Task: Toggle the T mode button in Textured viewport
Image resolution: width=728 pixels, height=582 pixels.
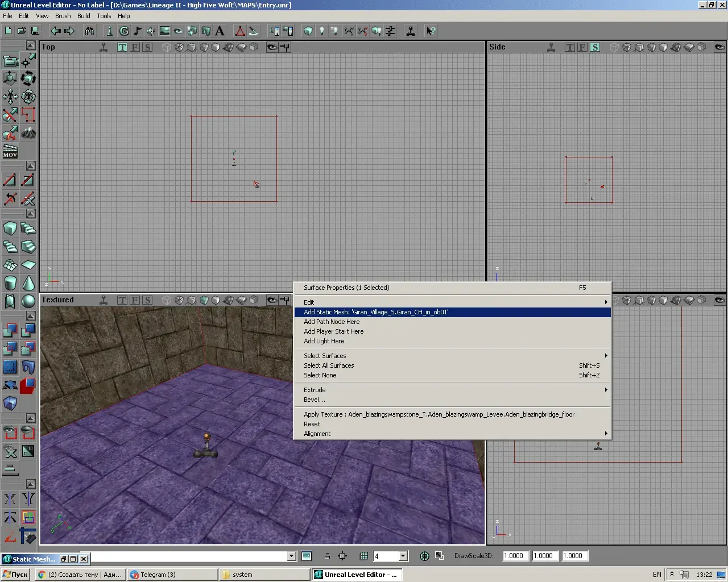Action: (122, 300)
